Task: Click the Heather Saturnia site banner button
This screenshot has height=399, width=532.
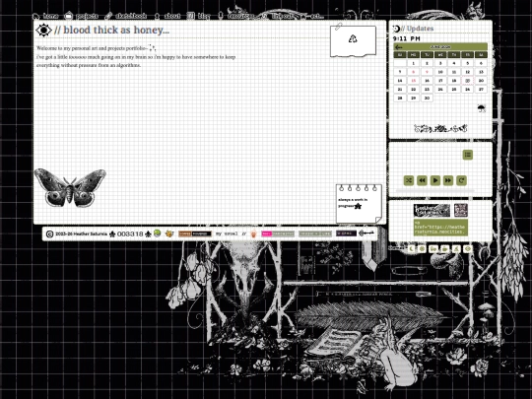Action: point(432,211)
